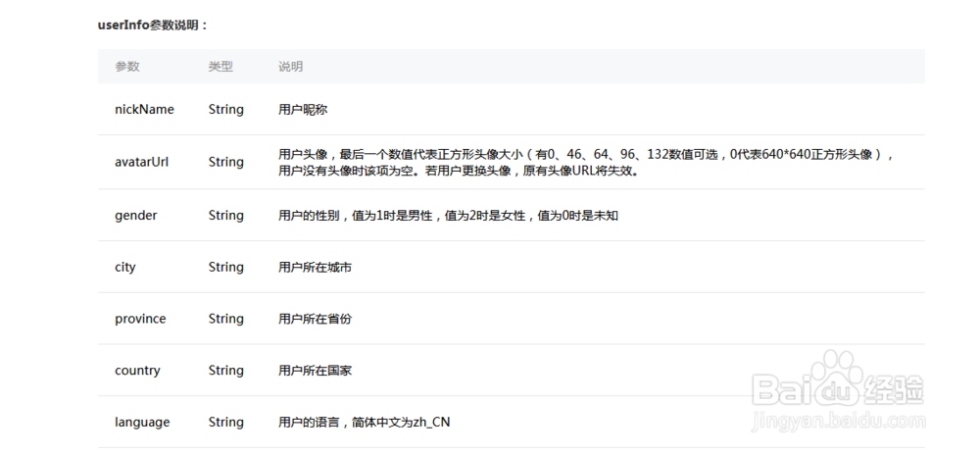Click the province parameter cell
Viewport: 980px width, 454px height.
pyautogui.click(x=140, y=319)
